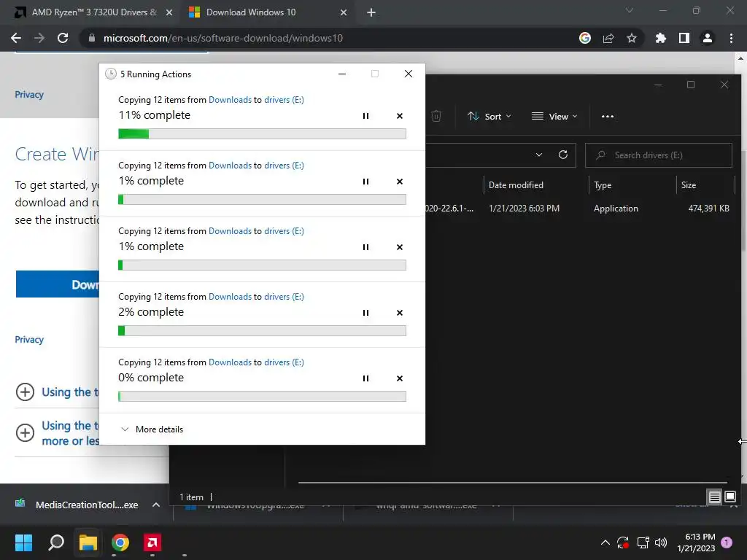Close the AMD Ryzen Drivers tab

pos(169,13)
